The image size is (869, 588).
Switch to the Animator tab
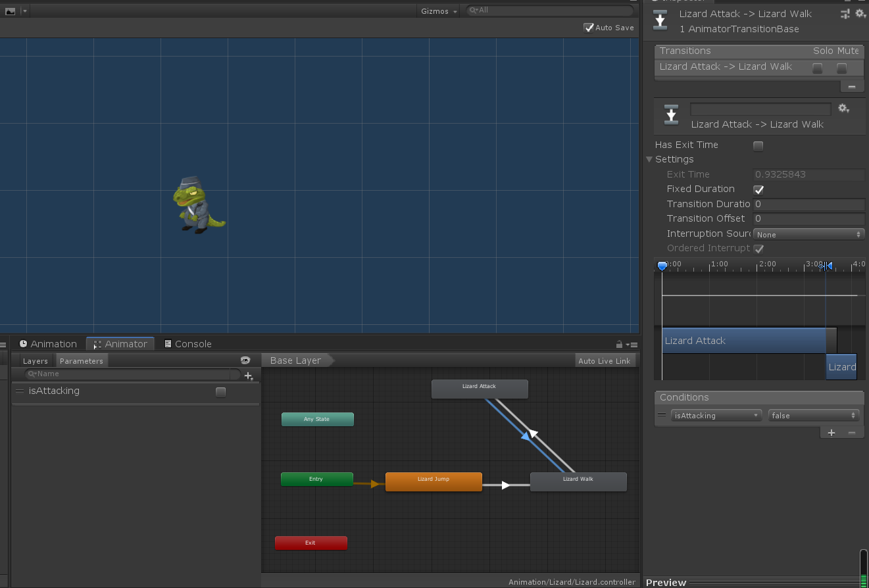point(120,344)
